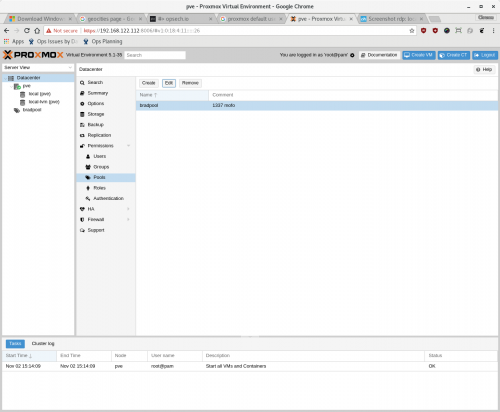This screenshot has height=412, width=500.
Task: Collapse the Permissions menu section
Action: pos(128,146)
